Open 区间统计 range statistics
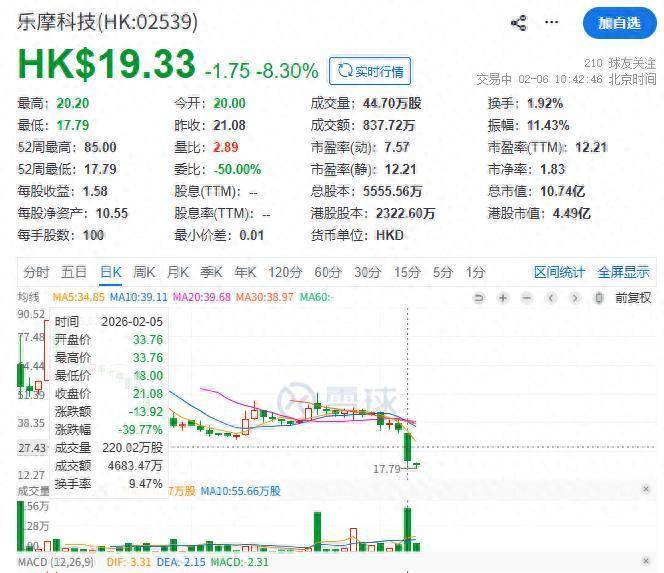Screen dimensions: 664x573 coord(559,272)
